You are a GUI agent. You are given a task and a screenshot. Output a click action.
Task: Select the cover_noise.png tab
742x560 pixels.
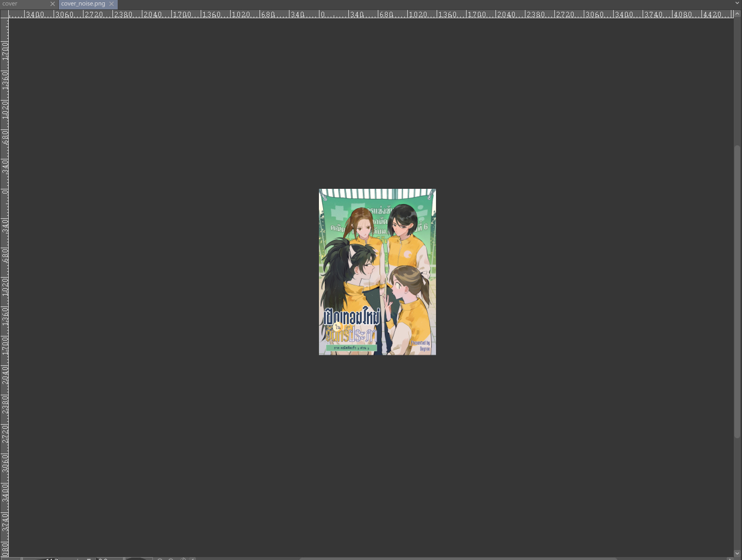[x=83, y=4]
